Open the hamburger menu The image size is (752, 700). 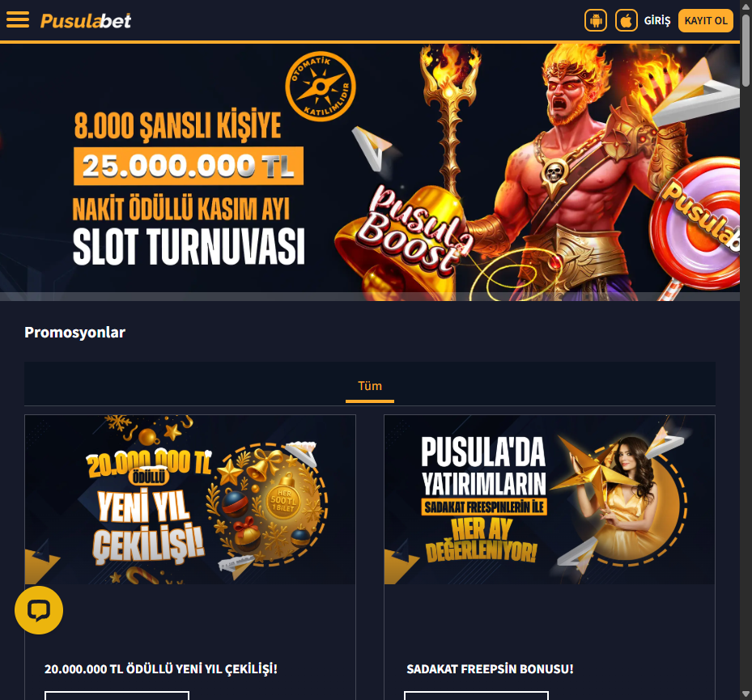[x=18, y=20]
